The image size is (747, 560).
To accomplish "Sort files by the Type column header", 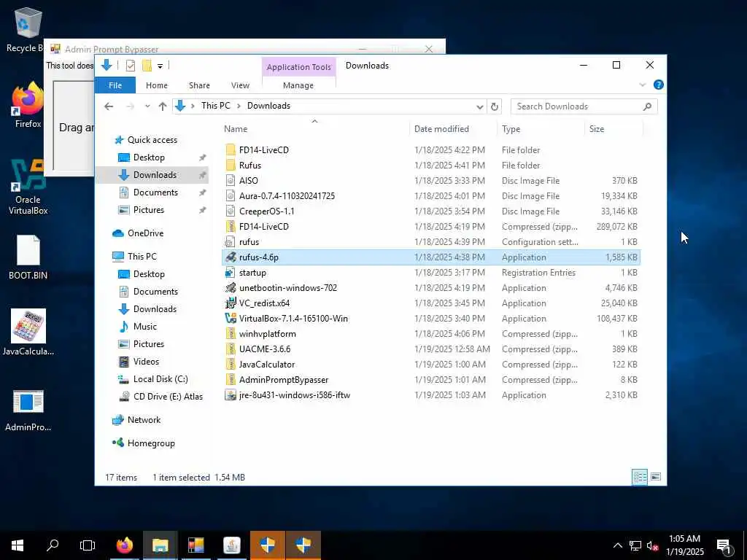I will pos(541,129).
